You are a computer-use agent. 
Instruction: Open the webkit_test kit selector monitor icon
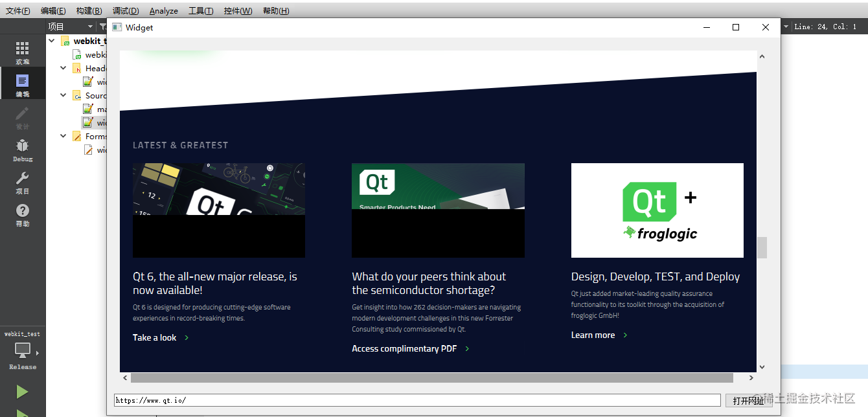pyautogui.click(x=22, y=350)
